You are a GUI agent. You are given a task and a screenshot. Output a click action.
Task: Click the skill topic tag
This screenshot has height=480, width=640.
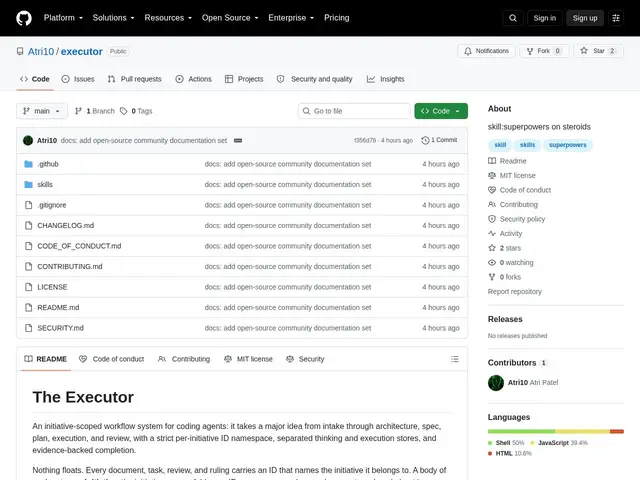500,145
